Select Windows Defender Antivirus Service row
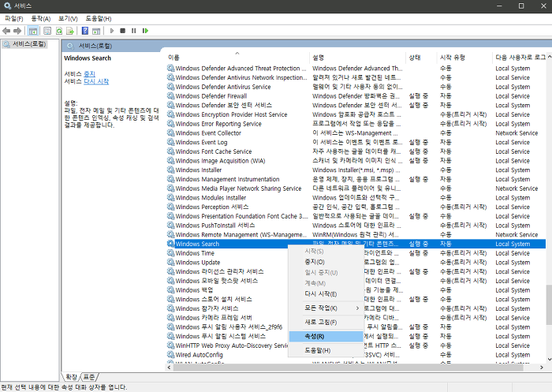552x392 pixels. 356,87
